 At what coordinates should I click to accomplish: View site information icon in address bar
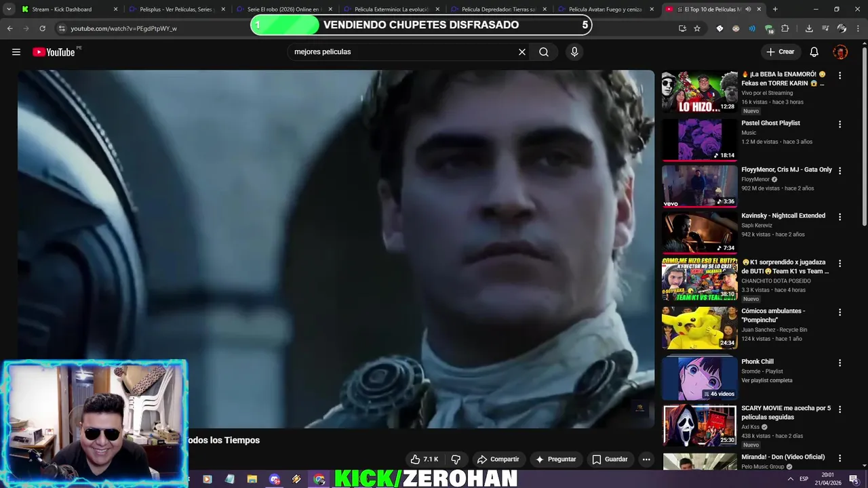point(62,28)
